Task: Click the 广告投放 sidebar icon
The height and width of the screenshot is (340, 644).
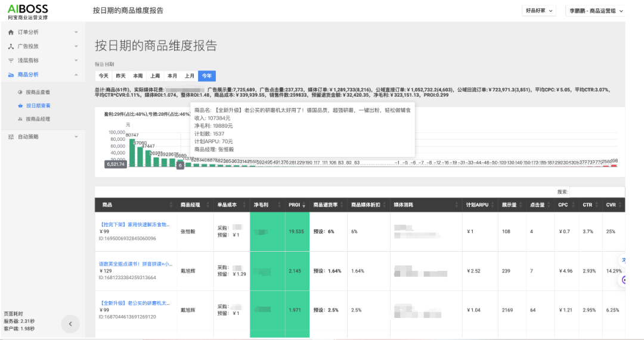Action: tap(11, 47)
